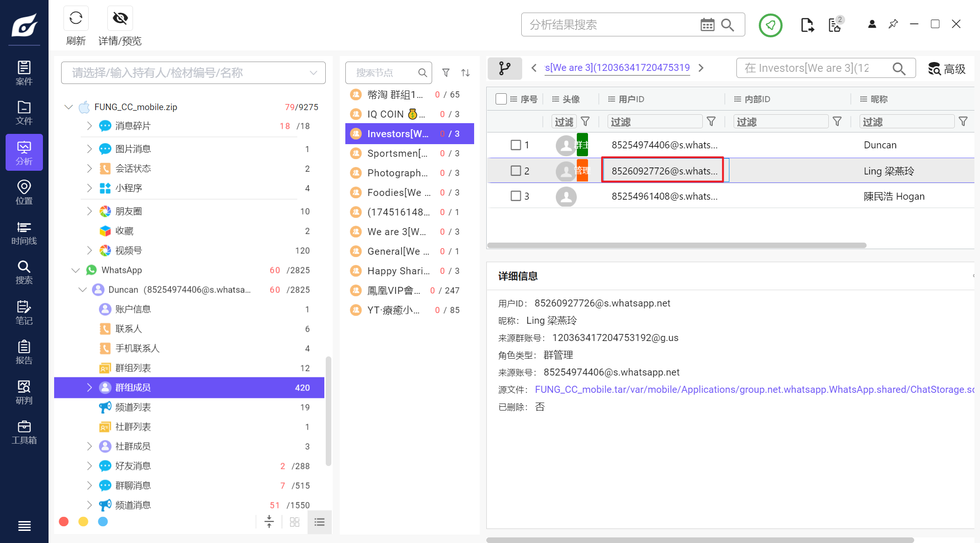
Task: Toggle the select-all checkbox in the table header
Action: click(501, 99)
